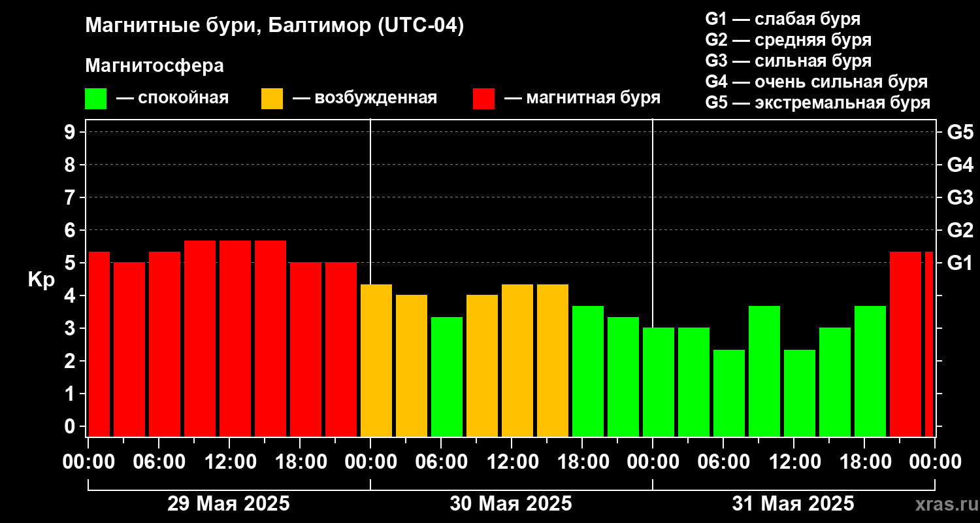Click the '0' value on the Kp axis
The image size is (980, 523).
tap(71, 427)
